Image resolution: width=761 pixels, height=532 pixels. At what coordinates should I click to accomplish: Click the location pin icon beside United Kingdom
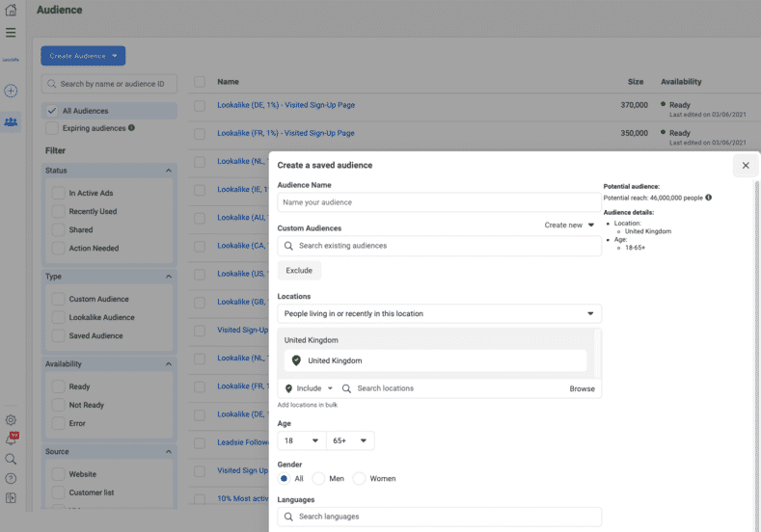(x=296, y=360)
